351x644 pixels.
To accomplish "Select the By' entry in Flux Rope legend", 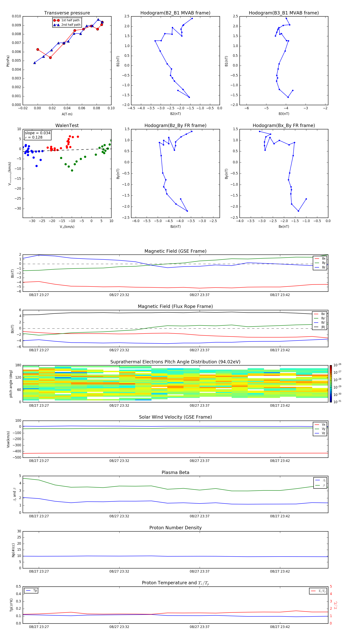I will pos(320,318).
